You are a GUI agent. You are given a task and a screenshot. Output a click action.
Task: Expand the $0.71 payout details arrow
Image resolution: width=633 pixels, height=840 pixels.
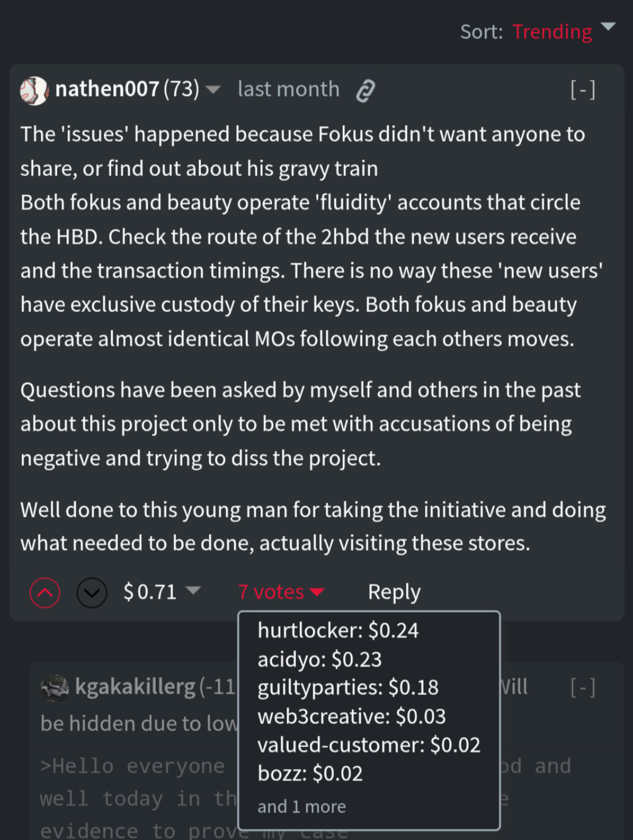(193, 590)
